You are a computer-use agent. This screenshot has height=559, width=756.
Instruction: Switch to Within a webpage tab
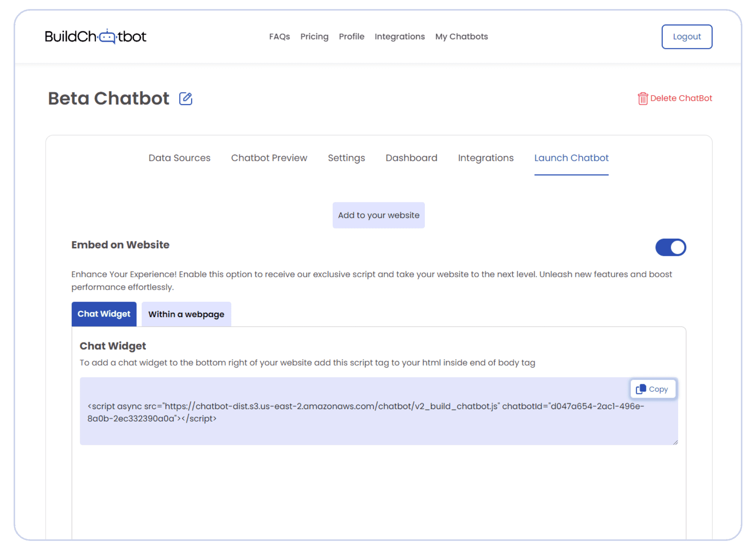tap(186, 314)
